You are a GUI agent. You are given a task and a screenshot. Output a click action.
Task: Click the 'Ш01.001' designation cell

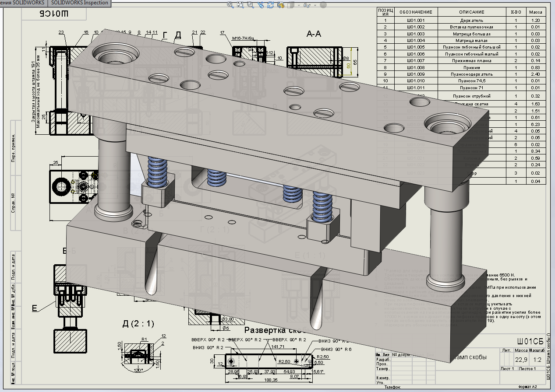[x=416, y=21]
